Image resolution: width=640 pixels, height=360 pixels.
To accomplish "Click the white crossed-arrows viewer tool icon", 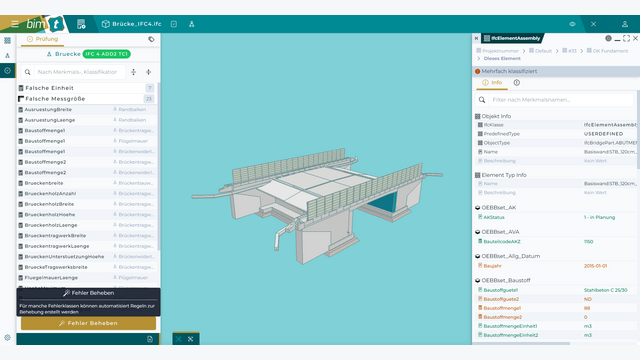I will (x=191, y=339).
